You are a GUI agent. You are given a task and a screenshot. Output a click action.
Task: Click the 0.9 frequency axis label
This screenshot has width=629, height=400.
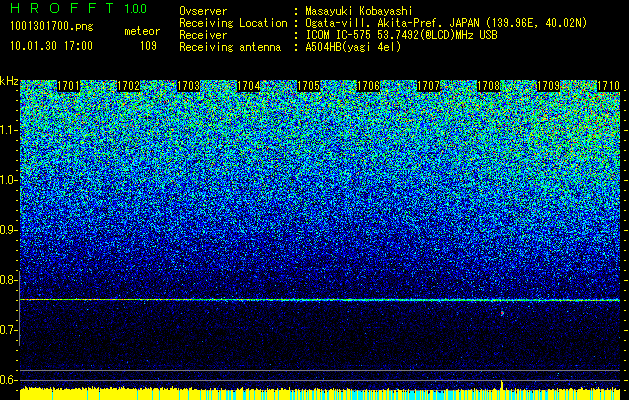[x=8, y=230]
